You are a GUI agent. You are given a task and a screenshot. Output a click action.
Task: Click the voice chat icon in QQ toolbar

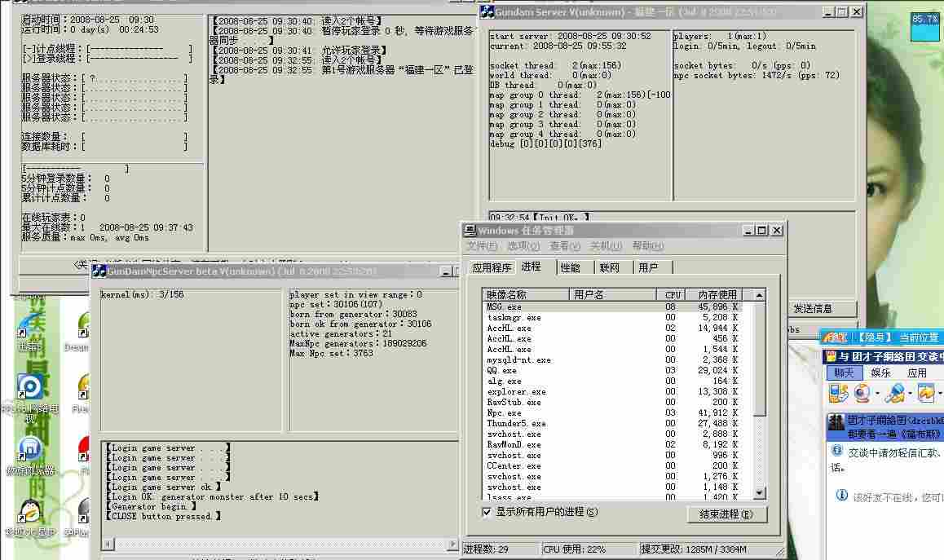point(894,394)
